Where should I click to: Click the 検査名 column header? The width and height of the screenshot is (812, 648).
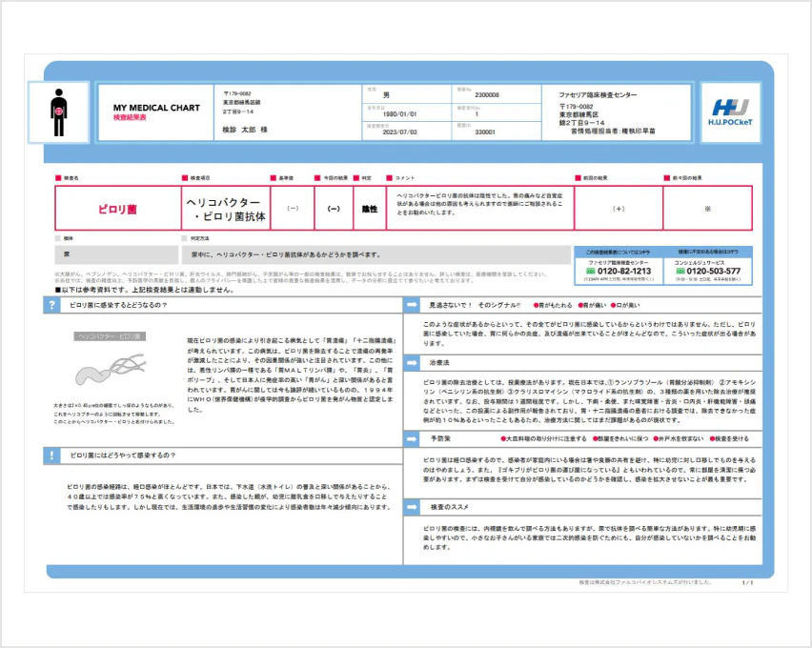[x=71, y=178]
